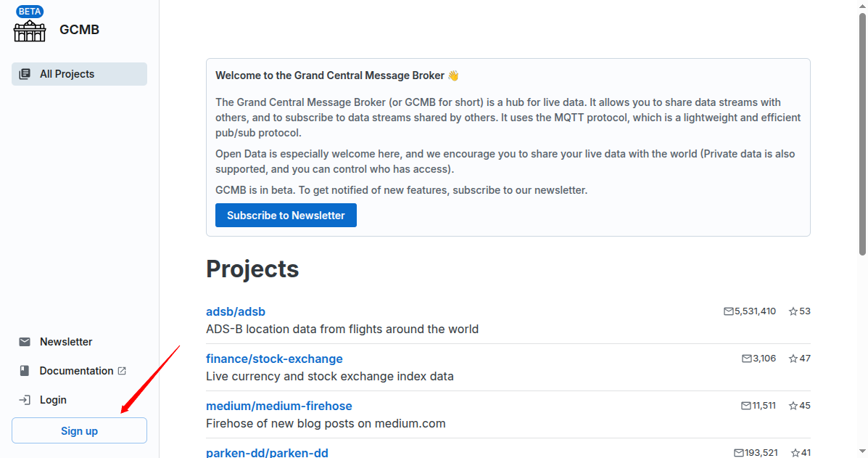The width and height of the screenshot is (868, 458).
Task: Click the GCMB is in beta sentence
Action: [x=401, y=190]
